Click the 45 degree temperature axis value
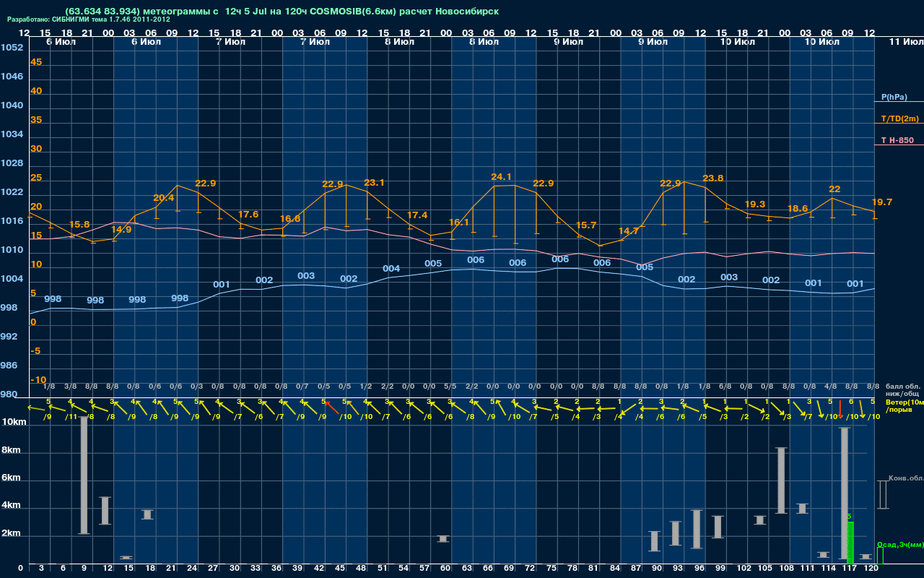 (36, 62)
